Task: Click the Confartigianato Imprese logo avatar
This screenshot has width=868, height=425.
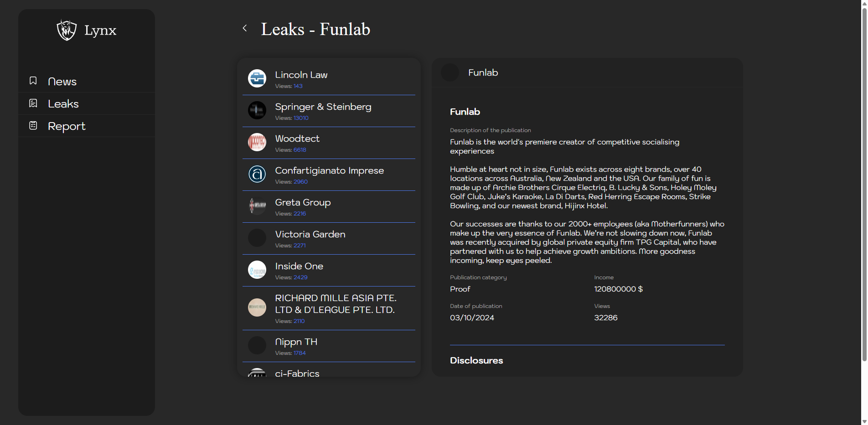Action: coord(257,174)
